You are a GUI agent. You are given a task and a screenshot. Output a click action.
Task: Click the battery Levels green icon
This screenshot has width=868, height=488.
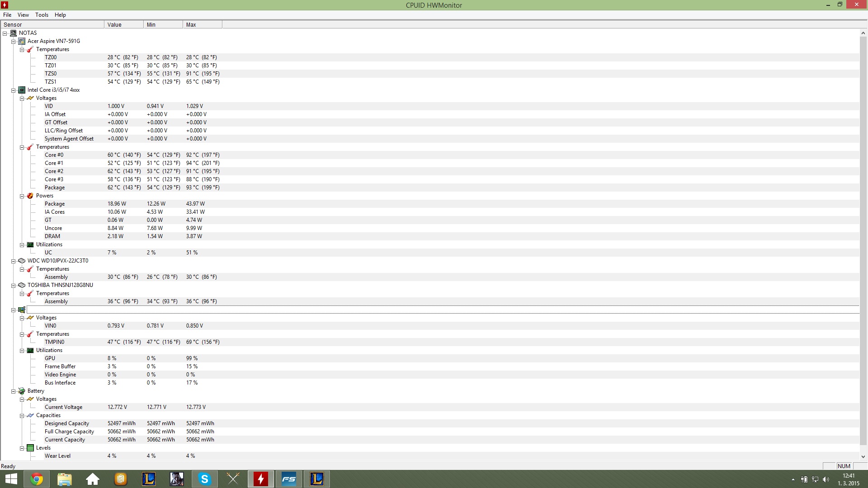30,448
